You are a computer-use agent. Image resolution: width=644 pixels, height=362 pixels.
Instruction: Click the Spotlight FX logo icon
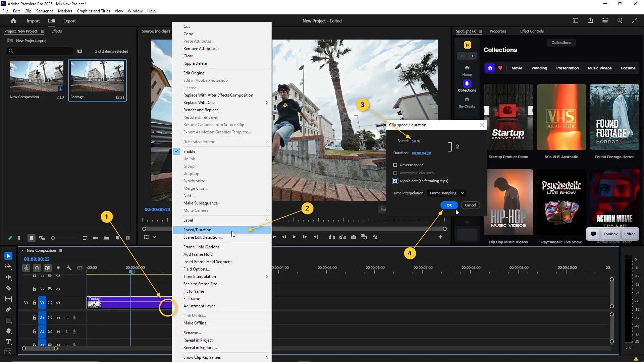[467, 45]
